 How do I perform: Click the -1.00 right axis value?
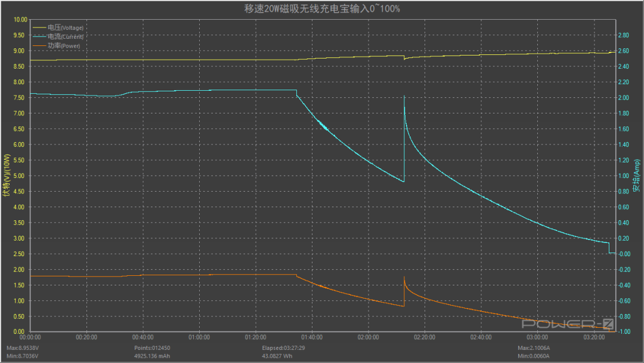click(624, 331)
